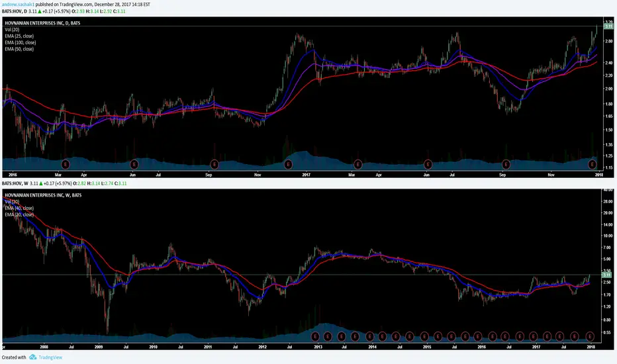The height and width of the screenshot is (364, 617).
Task: Click the BATS:HOV, W header text
Action: point(15,183)
